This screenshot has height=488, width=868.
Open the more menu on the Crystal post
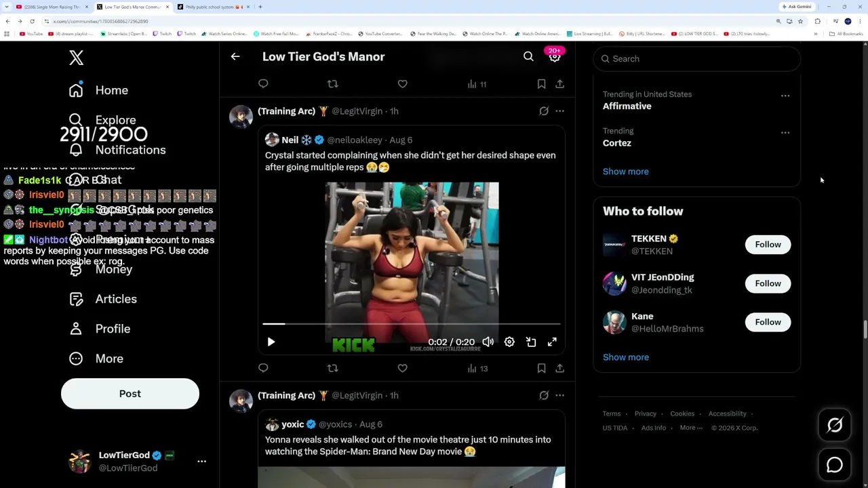point(559,111)
